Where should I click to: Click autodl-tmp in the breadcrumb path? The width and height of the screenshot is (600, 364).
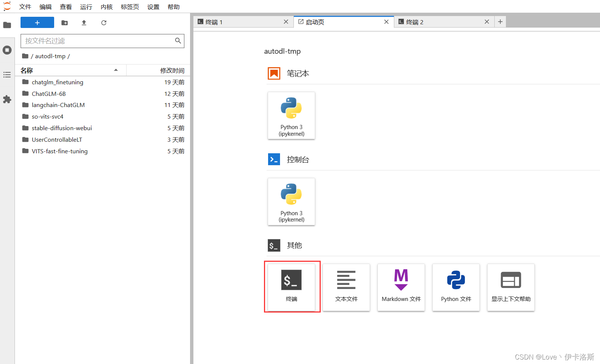coord(50,56)
